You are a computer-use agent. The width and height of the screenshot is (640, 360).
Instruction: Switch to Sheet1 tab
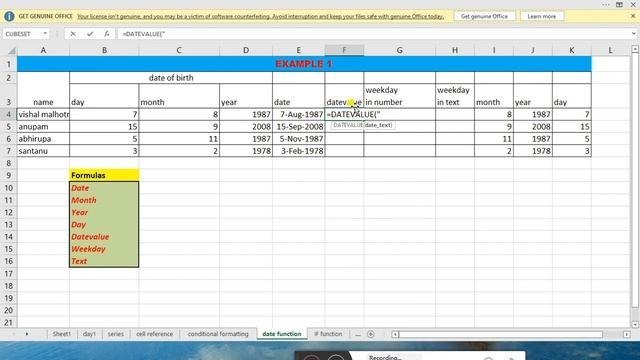(x=62, y=334)
